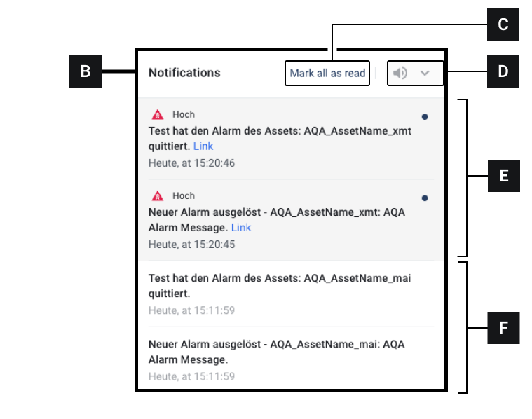
Task: Click the speaker sound icon
Action: tap(400, 73)
